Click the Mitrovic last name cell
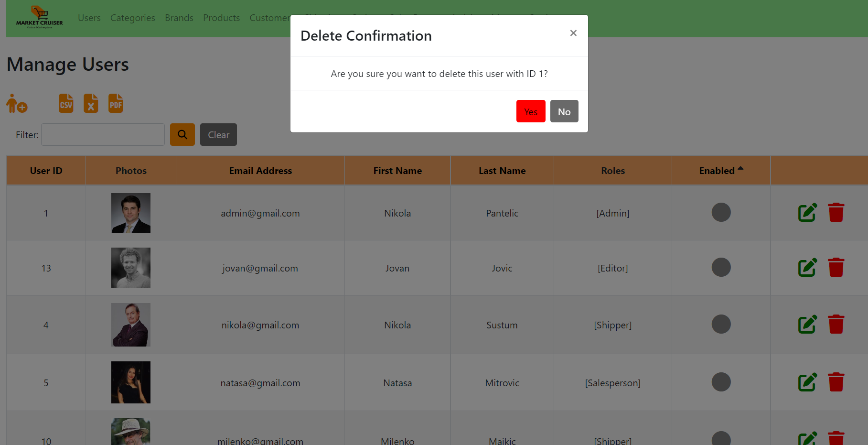Image resolution: width=868 pixels, height=445 pixels. [x=502, y=383]
